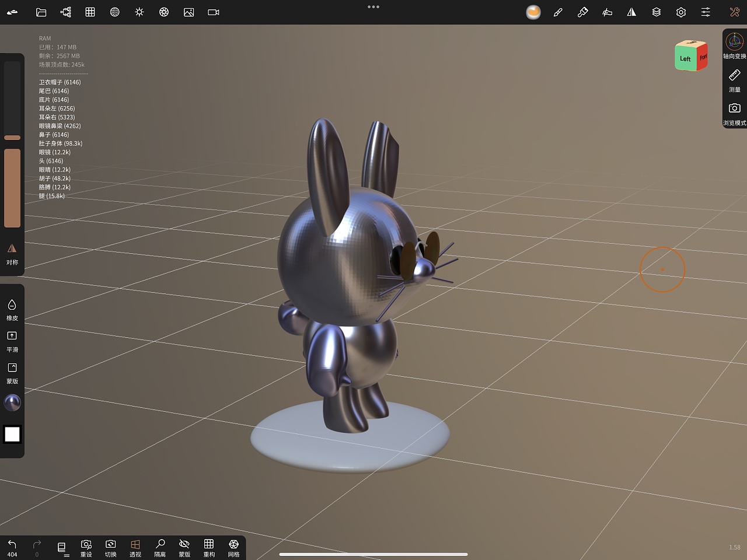This screenshot has height=560, width=747.
Task: Click the Left face of view cube
Action: click(686, 59)
